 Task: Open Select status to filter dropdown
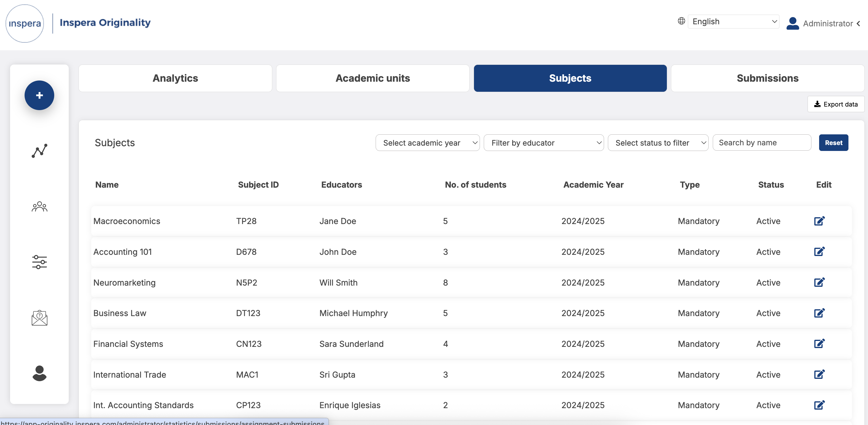coord(658,143)
